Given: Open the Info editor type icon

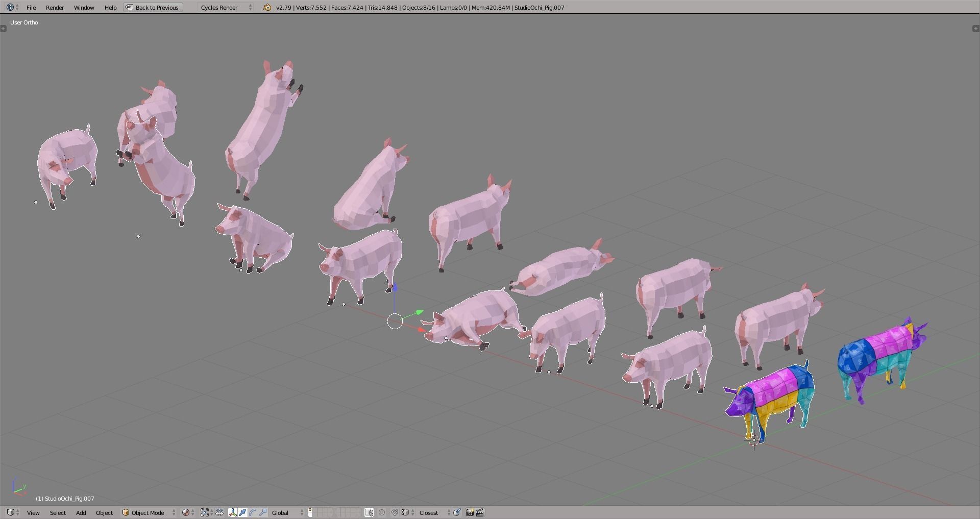Looking at the screenshot, I should [x=10, y=7].
